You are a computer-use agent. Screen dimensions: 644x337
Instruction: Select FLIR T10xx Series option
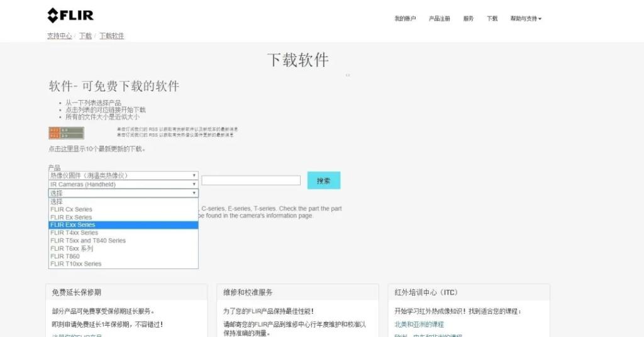coord(123,264)
